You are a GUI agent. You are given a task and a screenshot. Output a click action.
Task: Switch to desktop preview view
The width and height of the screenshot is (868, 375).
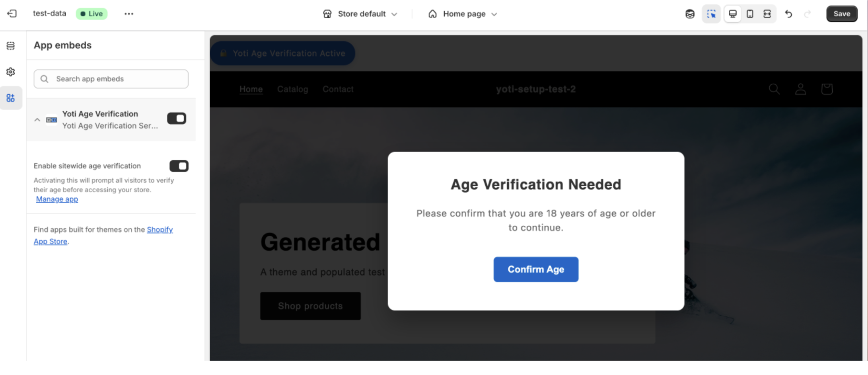[732, 14]
